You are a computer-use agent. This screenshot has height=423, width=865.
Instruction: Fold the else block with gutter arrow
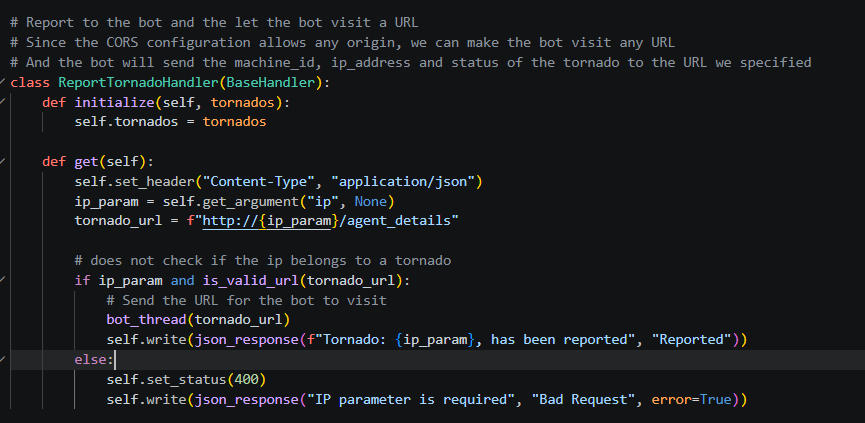(3, 360)
